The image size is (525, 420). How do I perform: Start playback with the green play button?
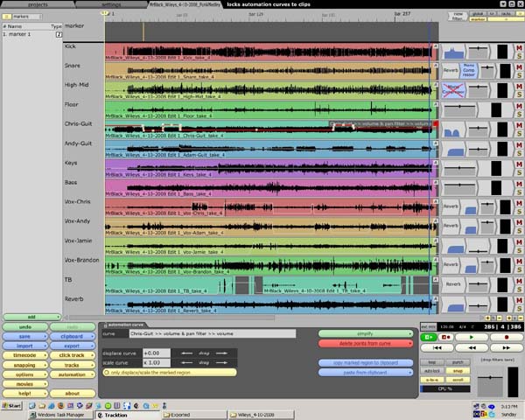pyautogui.click(x=472, y=337)
